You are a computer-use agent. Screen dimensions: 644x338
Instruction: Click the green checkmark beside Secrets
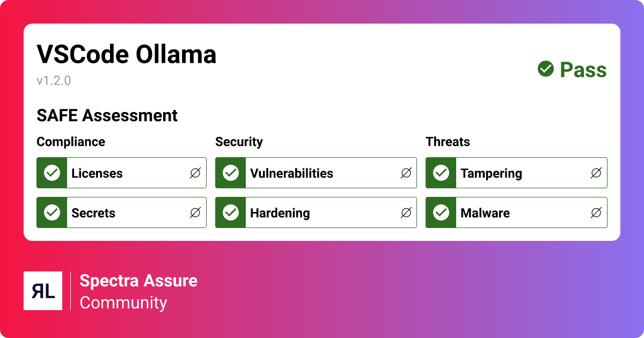pyautogui.click(x=52, y=212)
